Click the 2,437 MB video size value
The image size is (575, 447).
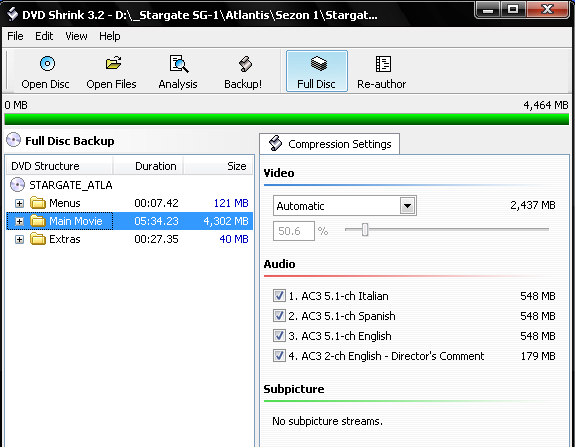[533, 205]
